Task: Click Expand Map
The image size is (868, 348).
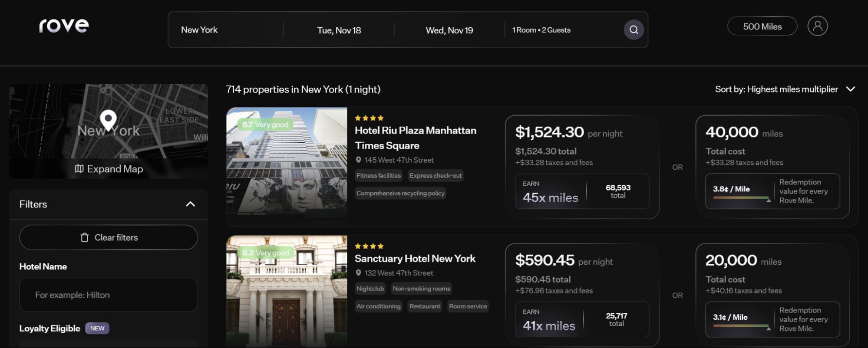Action: pos(109,169)
